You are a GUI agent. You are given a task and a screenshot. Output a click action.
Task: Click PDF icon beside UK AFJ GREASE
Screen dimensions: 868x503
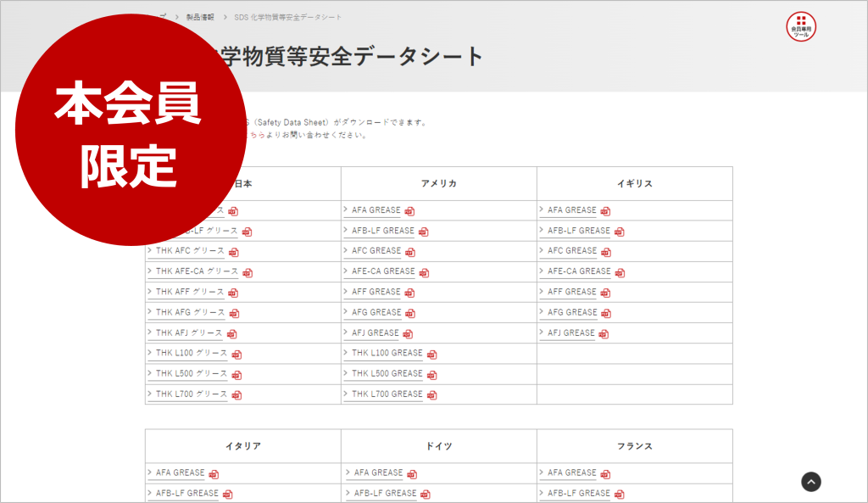[x=604, y=334]
